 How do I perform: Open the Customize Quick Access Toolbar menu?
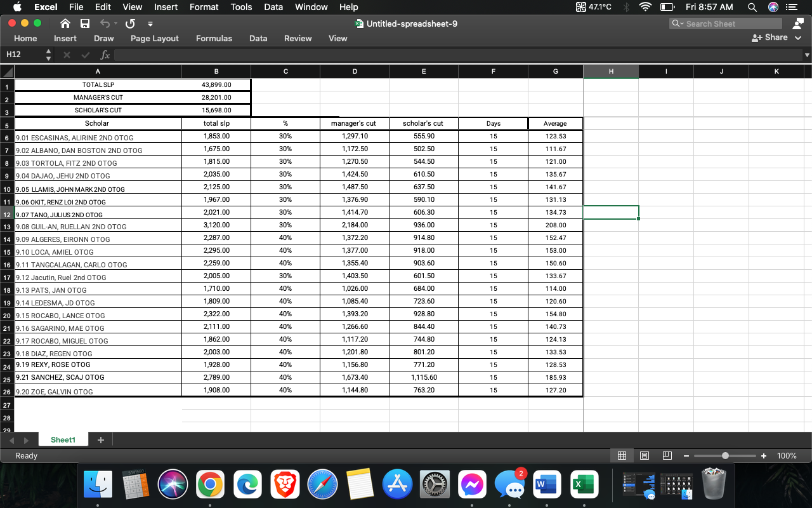pyautogui.click(x=150, y=24)
